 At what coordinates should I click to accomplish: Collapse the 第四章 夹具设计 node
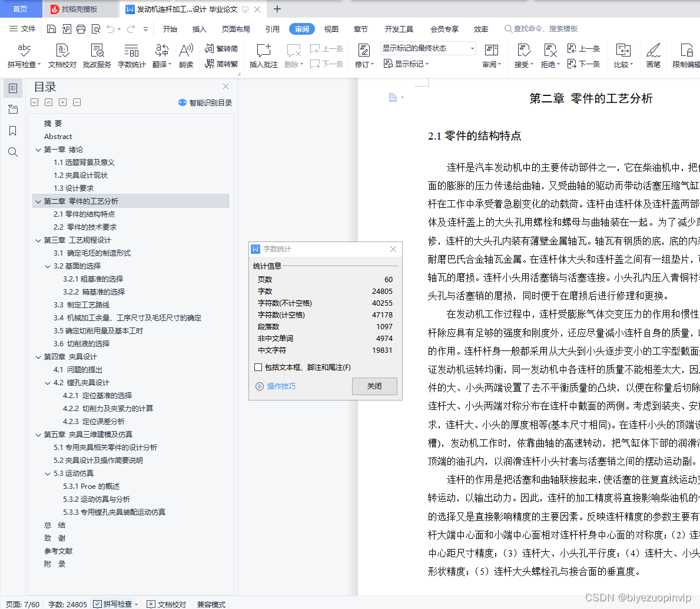point(38,357)
